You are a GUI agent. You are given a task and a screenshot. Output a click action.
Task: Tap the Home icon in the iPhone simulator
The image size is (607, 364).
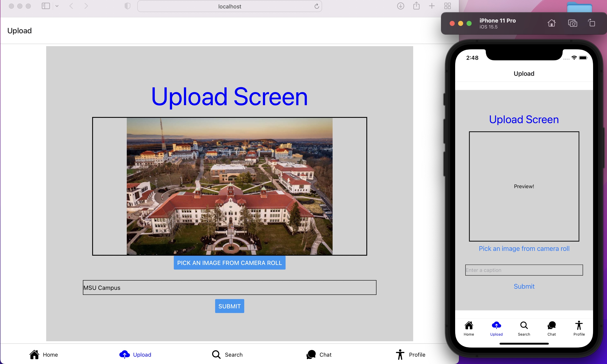pos(469,325)
